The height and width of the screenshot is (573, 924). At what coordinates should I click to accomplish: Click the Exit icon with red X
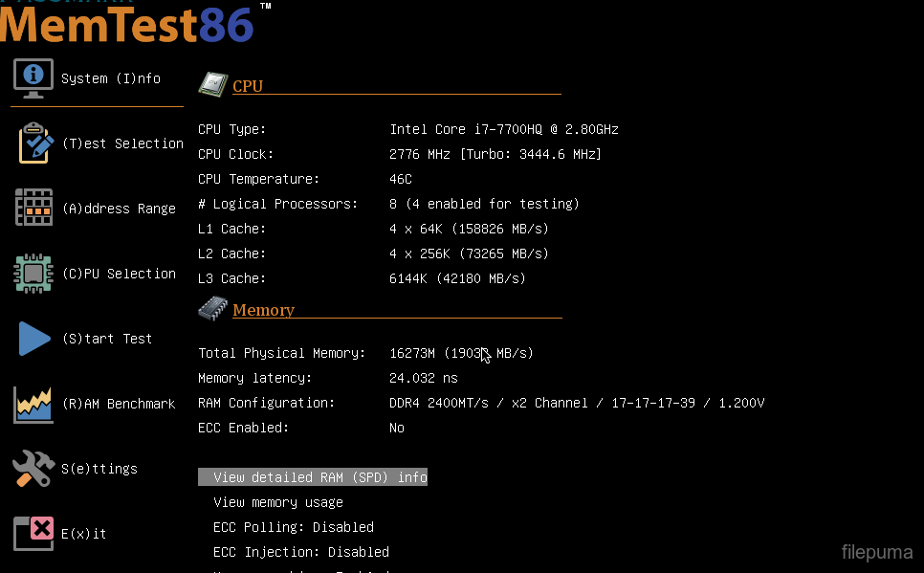point(33,534)
